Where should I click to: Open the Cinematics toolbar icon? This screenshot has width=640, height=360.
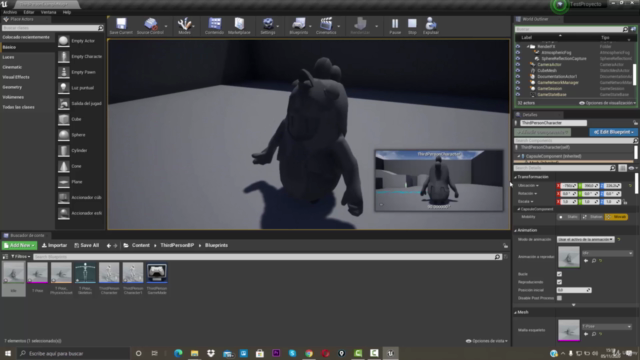[x=326, y=24]
